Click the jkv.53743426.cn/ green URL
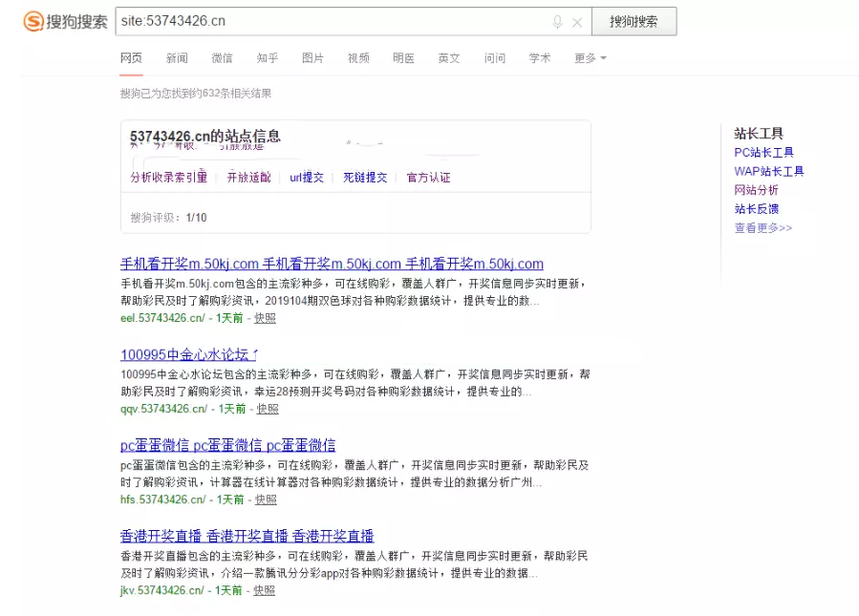 tap(162, 590)
